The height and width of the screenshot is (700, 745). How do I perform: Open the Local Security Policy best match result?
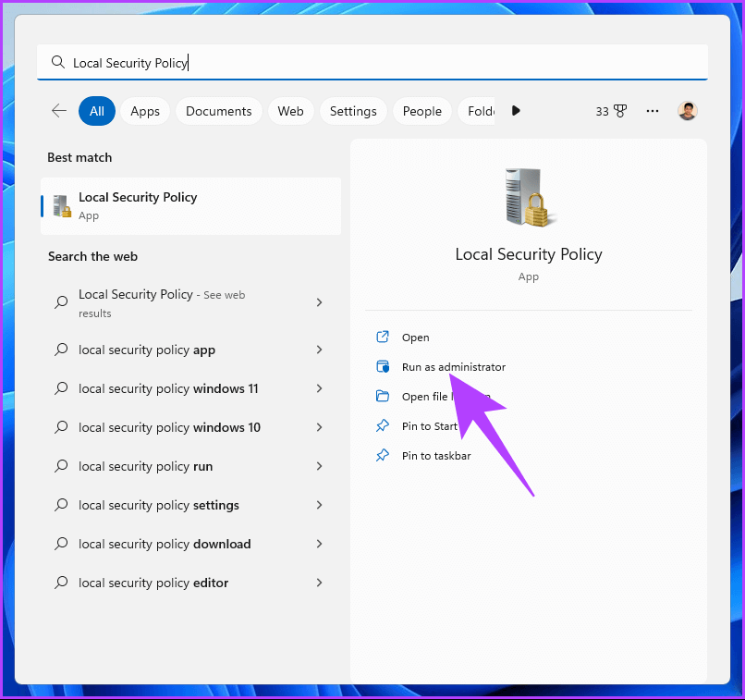[x=191, y=206]
